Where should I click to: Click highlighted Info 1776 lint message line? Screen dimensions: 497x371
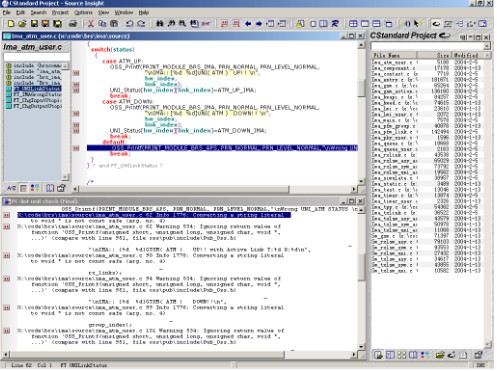pyautogui.click(x=154, y=215)
